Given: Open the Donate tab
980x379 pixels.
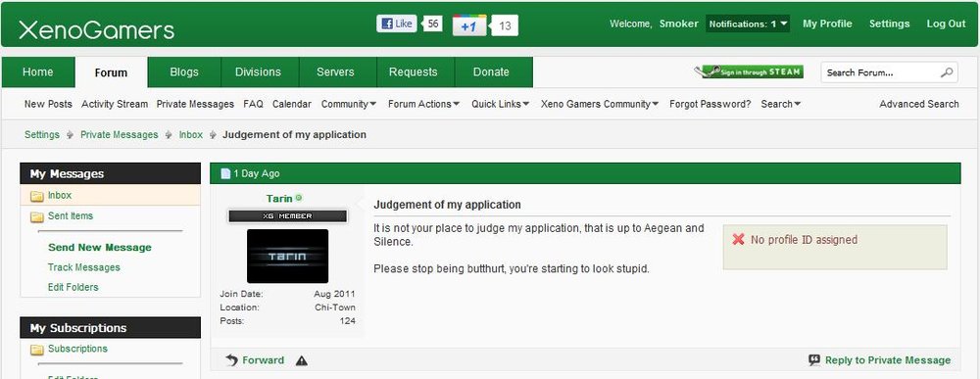Looking at the screenshot, I should coord(491,71).
